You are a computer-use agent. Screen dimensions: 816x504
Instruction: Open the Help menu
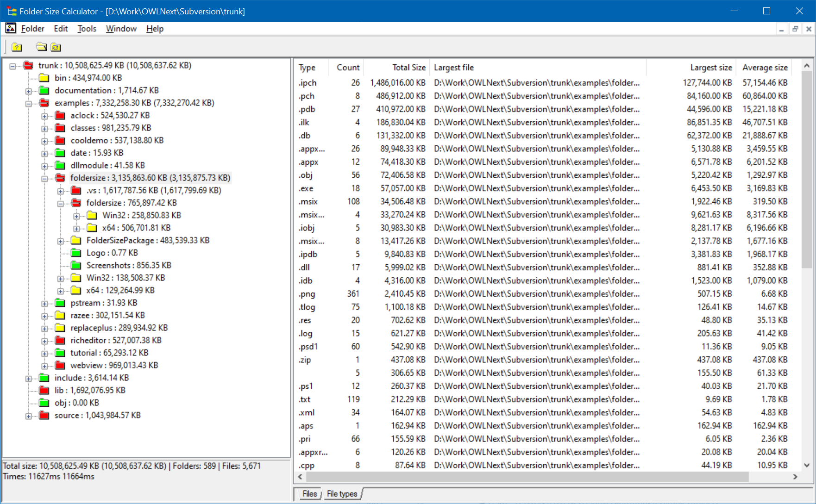(x=155, y=29)
